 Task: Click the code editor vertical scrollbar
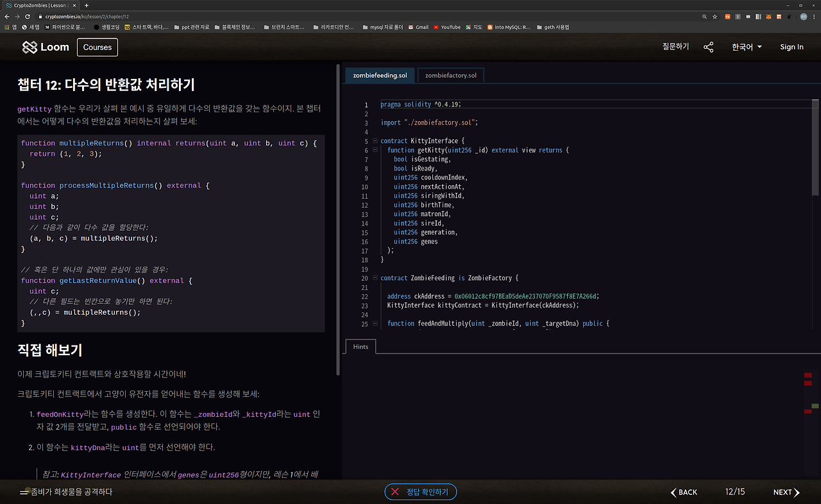pyautogui.click(x=815, y=147)
